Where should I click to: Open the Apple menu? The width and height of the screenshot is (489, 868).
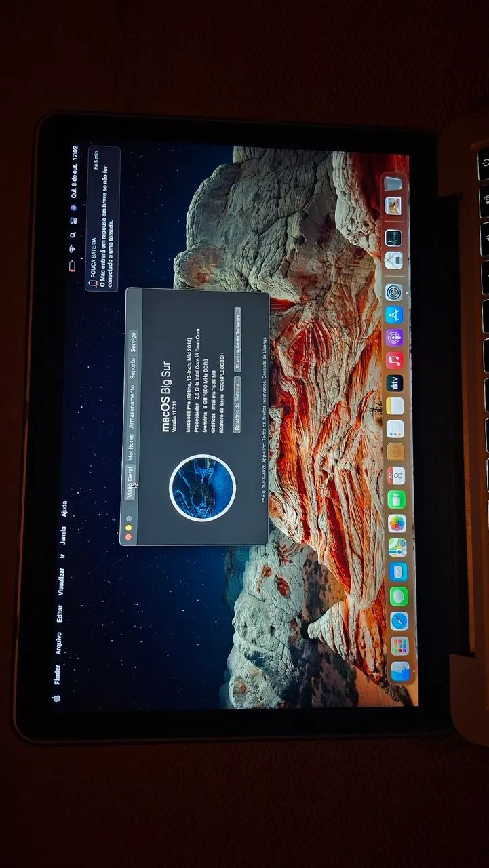click(x=56, y=697)
